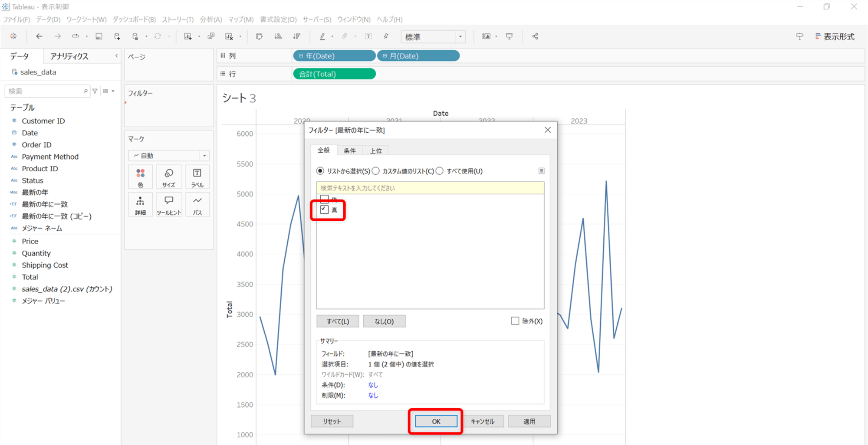
Task: Expand the show/hide cards dropdown arrow
Action: (x=496, y=36)
